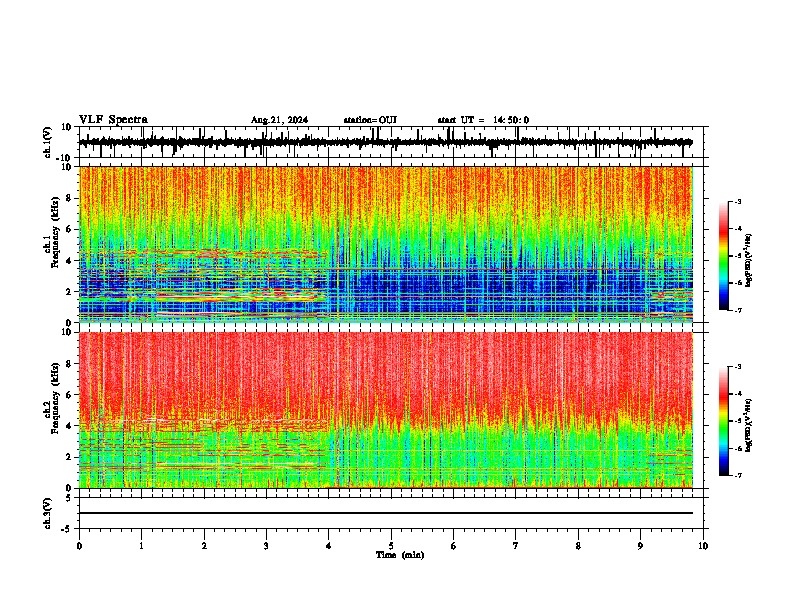Image resolution: width=792 pixels, height=612 pixels.
Task: Click the "-5" tick on ch.2 colorbar
Action: [737, 421]
